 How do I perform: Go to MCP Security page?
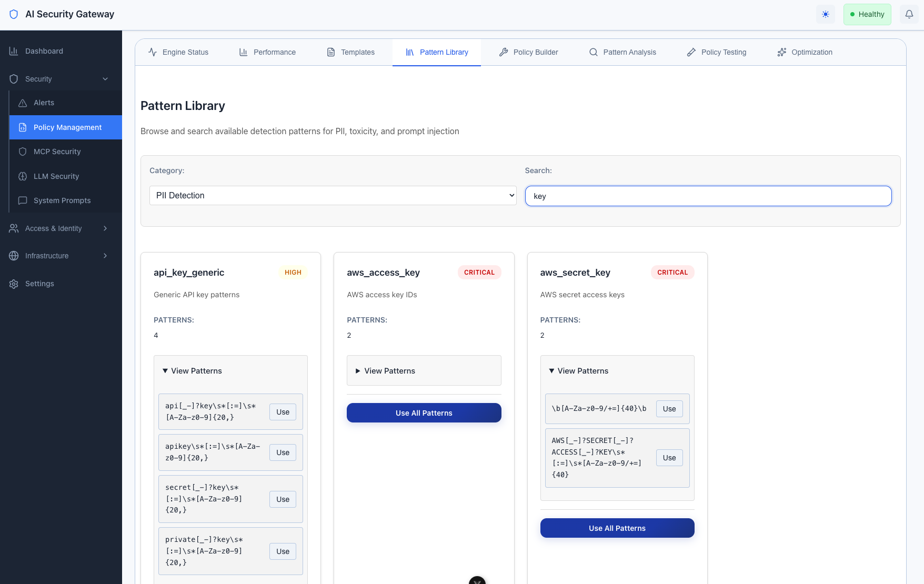pos(57,152)
